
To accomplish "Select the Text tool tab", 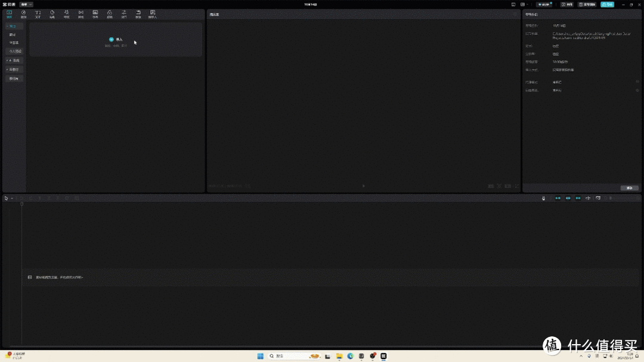I will [38, 14].
